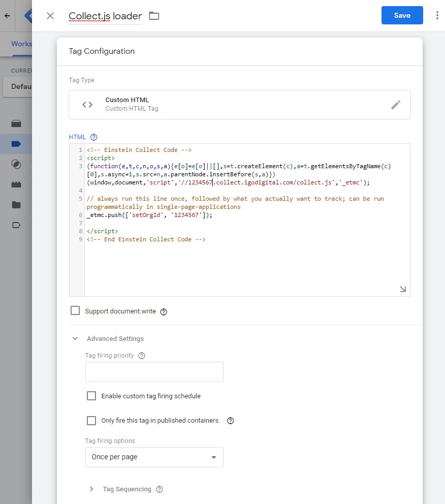Viewport: 445px width, 504px height.
Task: Open help for the HTML field
Action: pyautogui.click(x=93, y=137)
